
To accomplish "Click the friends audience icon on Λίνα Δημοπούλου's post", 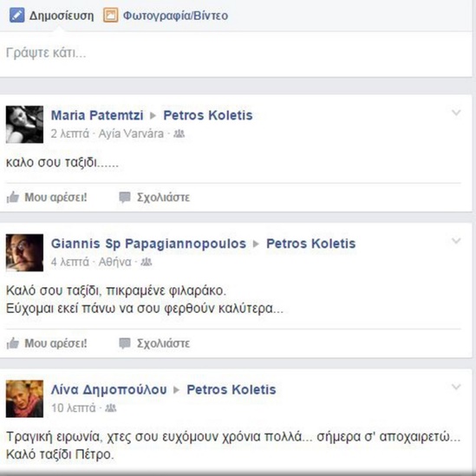I will click(110, 408).
